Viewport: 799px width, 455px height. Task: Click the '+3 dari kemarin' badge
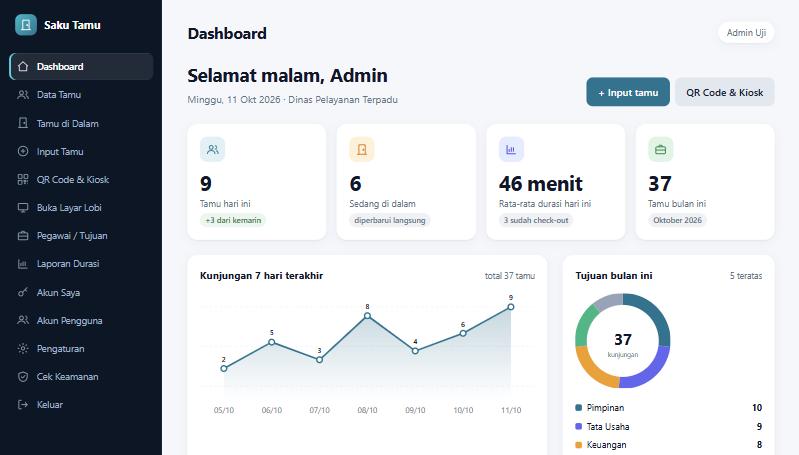[x=233, y=220]
